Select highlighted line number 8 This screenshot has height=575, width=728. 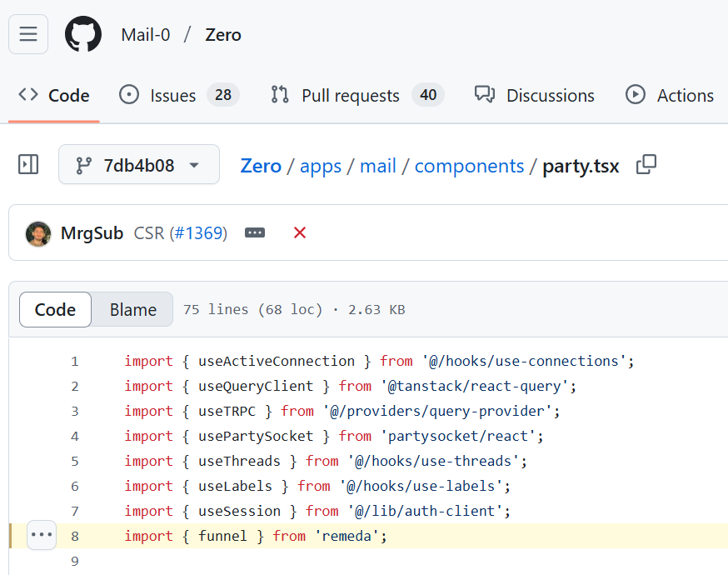(75, 537)
